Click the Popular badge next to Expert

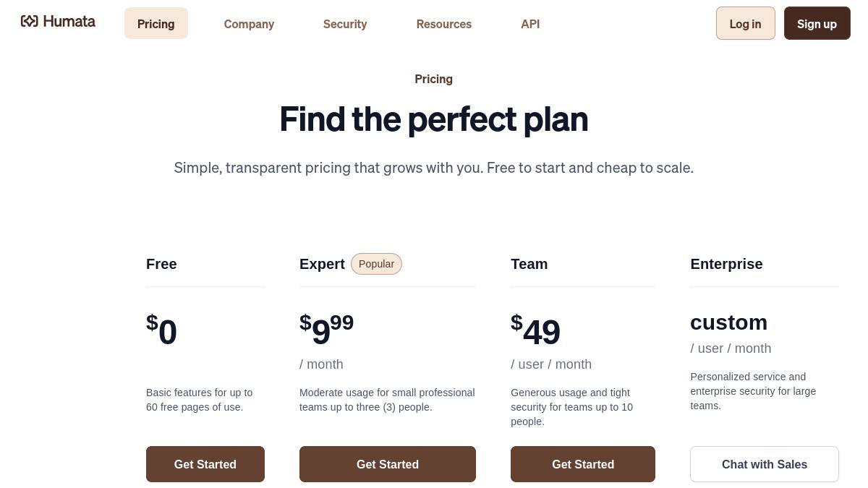pos(376,264)
